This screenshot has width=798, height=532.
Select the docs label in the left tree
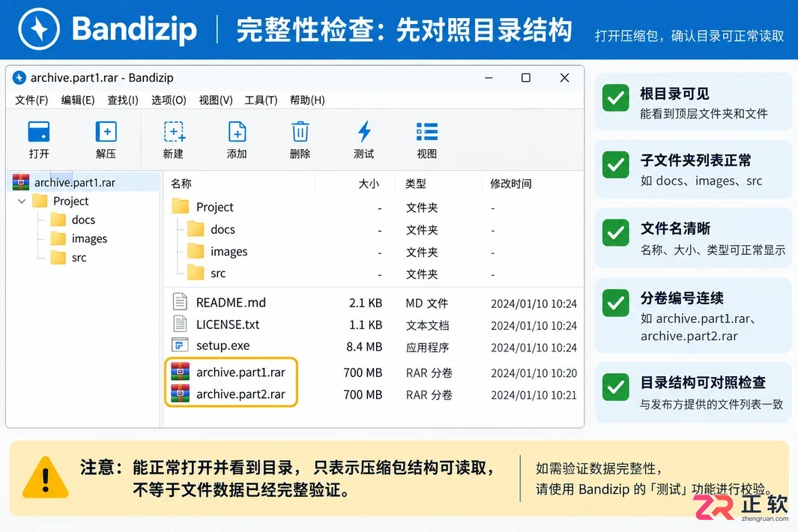pos(83,220)
